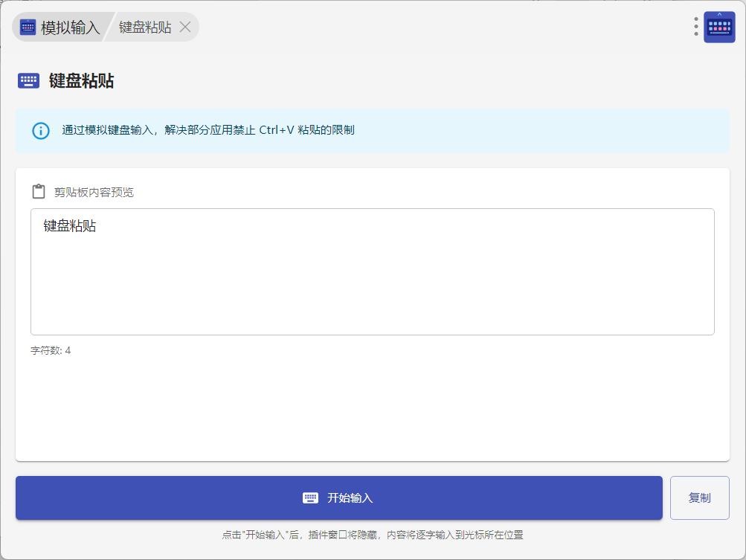Click the blue plugin keyboard logo top-right
Screen dimensions: 746x560
[x=719, y=28]
